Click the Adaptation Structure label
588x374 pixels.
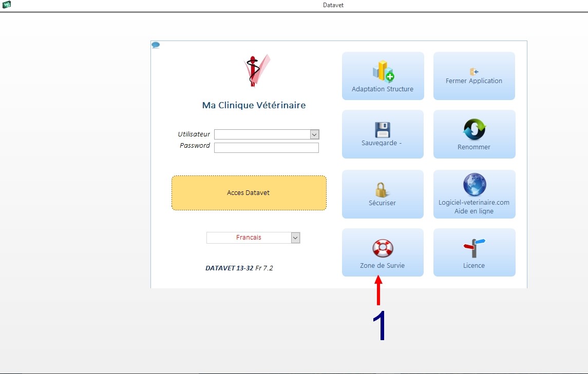(383, 89)
